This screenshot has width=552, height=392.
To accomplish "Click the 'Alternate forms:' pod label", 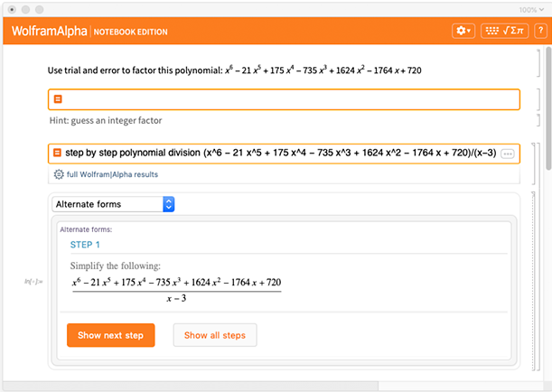I will coord(86,229).
